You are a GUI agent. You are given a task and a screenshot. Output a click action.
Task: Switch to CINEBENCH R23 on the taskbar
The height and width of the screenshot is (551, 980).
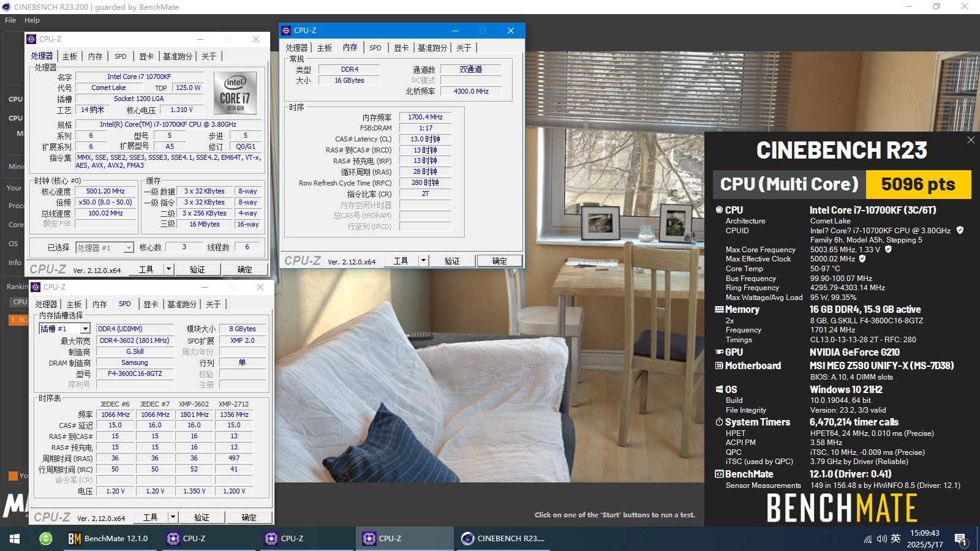pos(503,539)
